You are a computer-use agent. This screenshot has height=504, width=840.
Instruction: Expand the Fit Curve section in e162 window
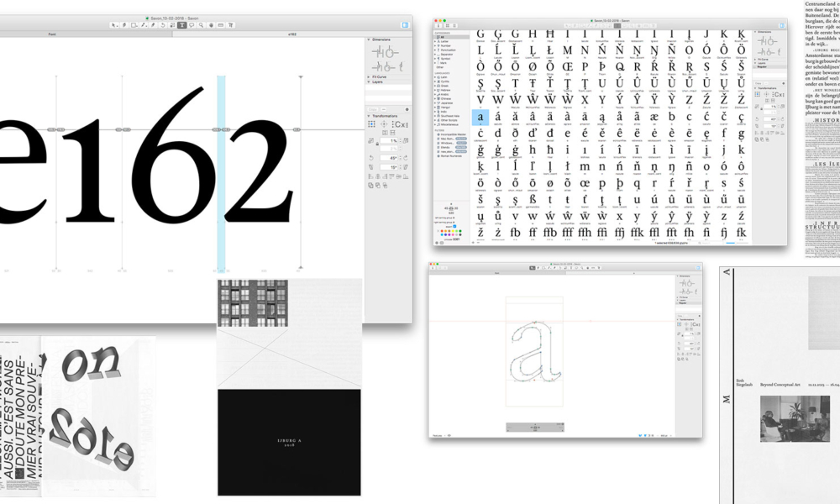(x=369, y=77)
